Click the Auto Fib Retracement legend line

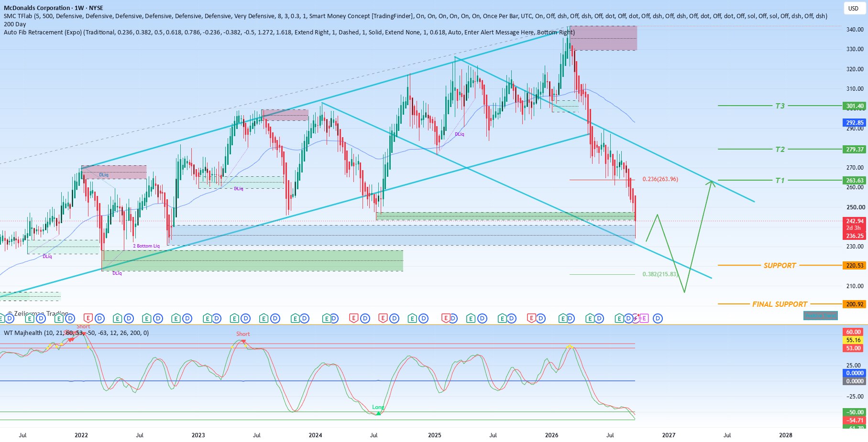coord(289,32)
